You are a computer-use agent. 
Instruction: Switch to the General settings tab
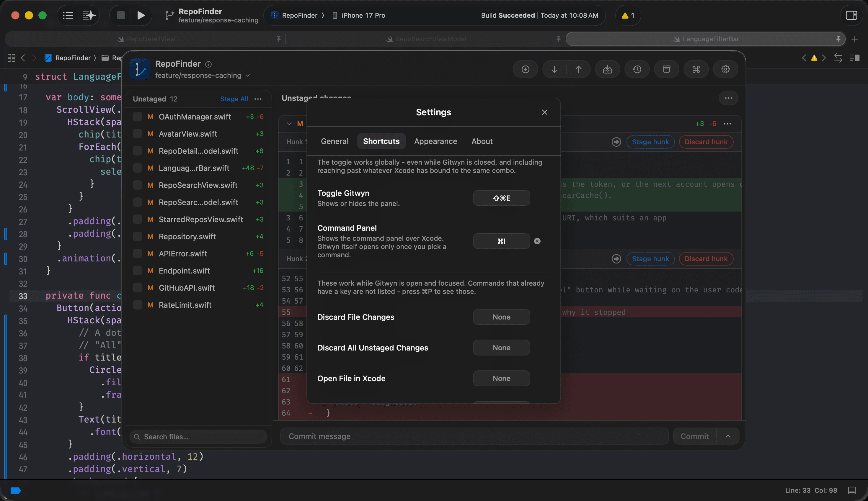pyautogui.click(x=334, y=141)
